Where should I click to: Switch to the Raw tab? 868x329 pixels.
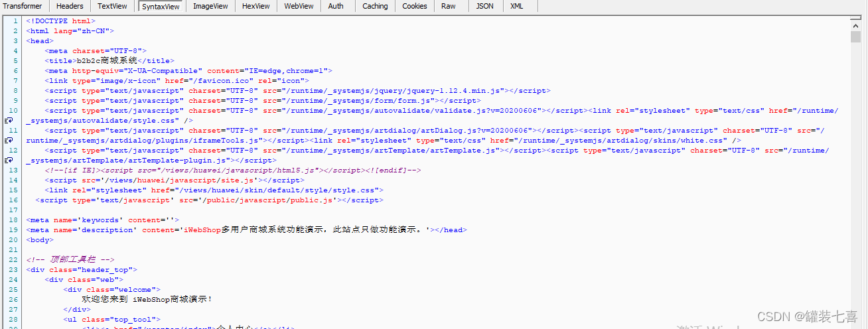449,6
